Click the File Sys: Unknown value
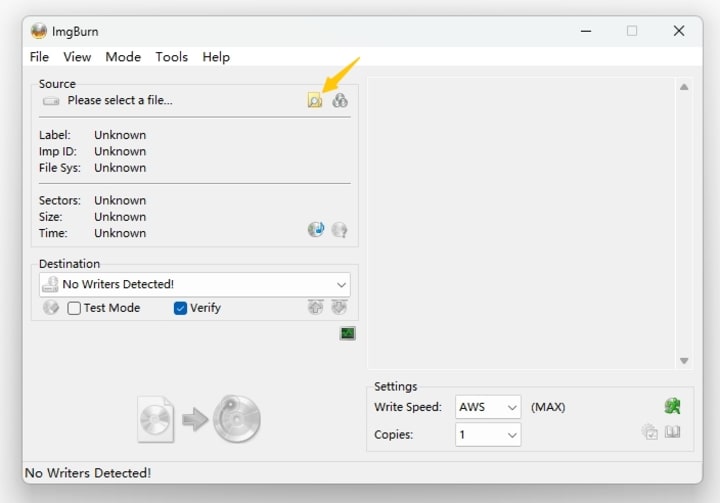 (x=120, y=168)
